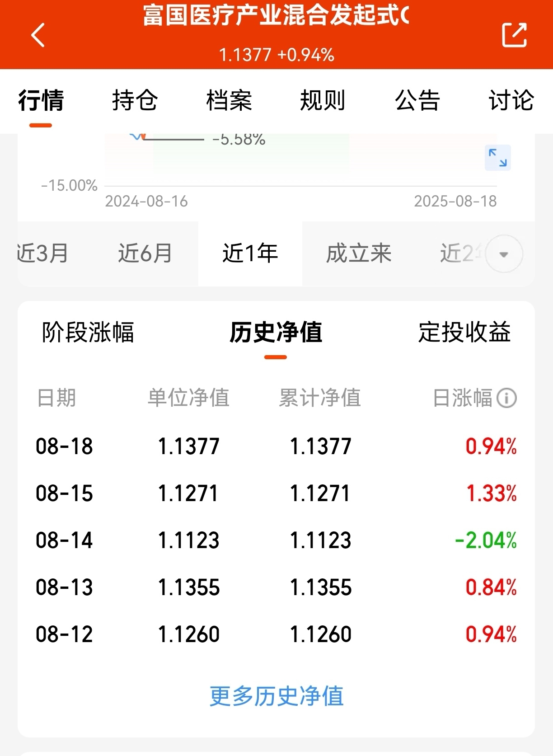The image size is (553, 756).
Task: Tap the chart end date 2025-08-18
Action: tap(455, 201)
